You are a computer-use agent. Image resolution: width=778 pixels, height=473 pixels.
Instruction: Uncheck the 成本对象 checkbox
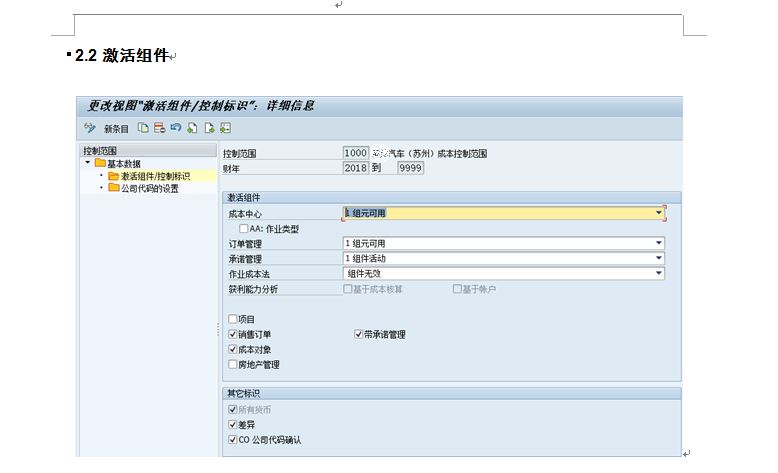pyautogui.click(x=233, y=349)
